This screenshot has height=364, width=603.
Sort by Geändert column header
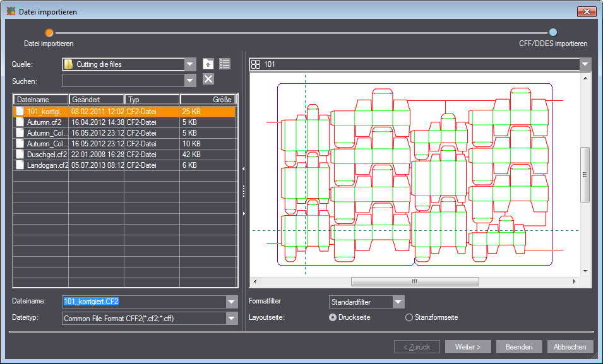coord(97,100)
